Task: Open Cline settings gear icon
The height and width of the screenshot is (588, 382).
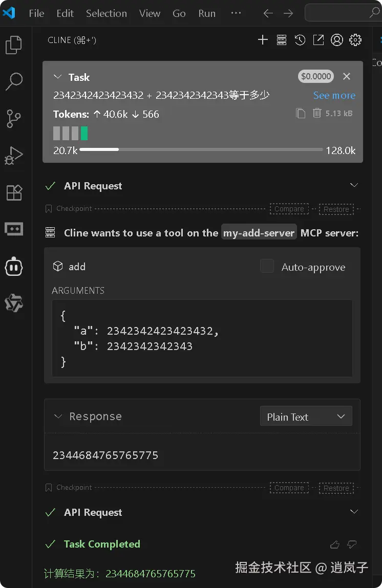Action: tap(355, 40)
